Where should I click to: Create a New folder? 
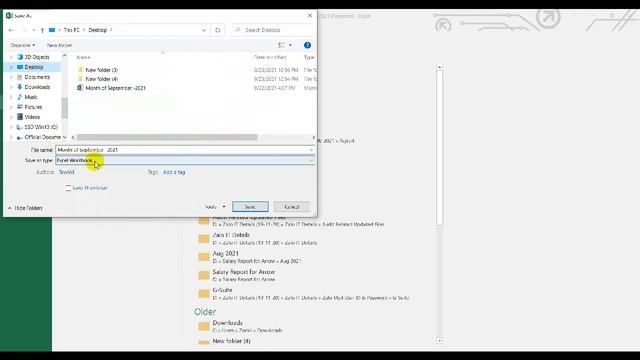(60, 45)
